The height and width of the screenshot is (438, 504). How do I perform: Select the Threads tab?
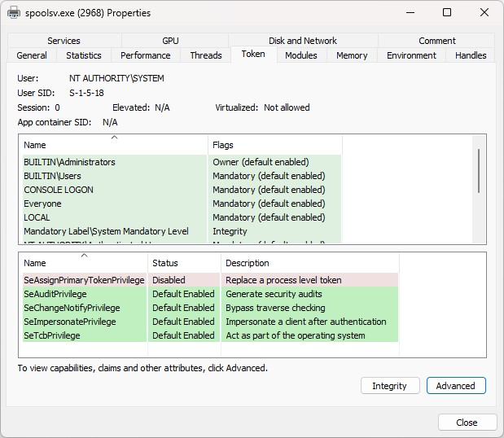(206, 55)
